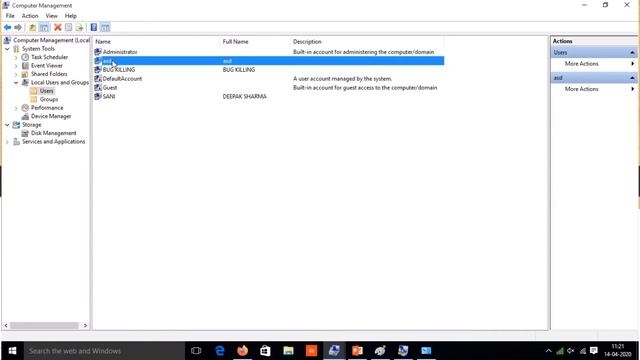The width and height of the screenshot is (640, 360).
Task: Collapse Local Users and Groups node
Action: (16, 82)
